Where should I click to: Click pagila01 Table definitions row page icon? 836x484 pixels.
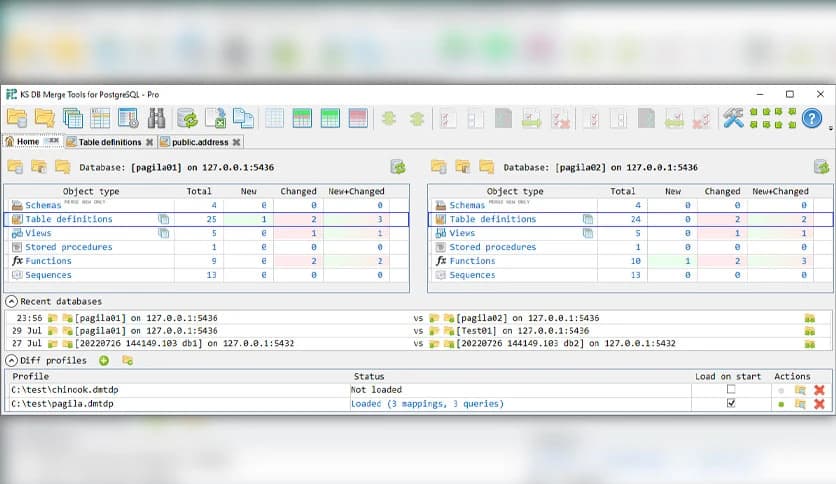[x=164, y=219]
